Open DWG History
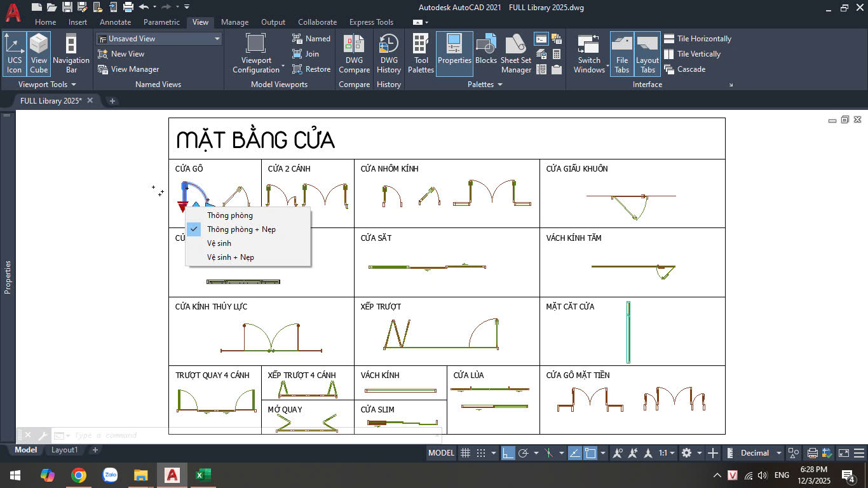 tap(388, 53)
